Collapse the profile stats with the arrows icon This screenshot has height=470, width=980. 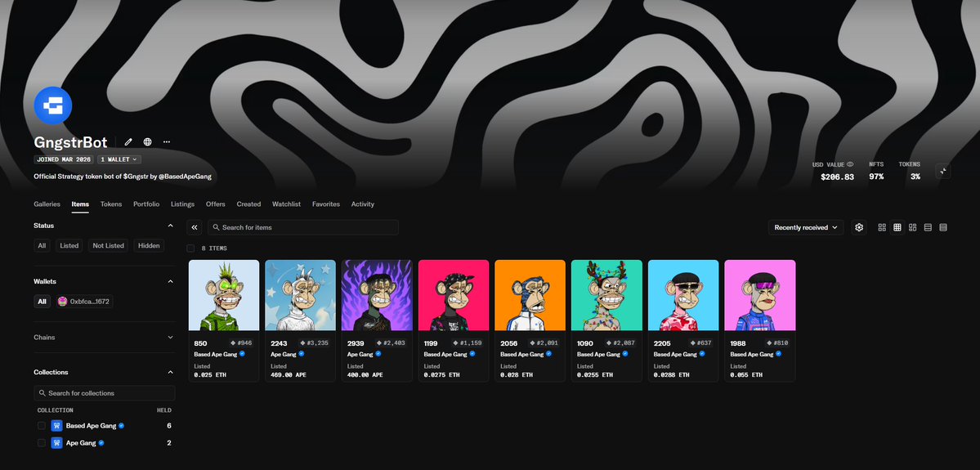943,172
